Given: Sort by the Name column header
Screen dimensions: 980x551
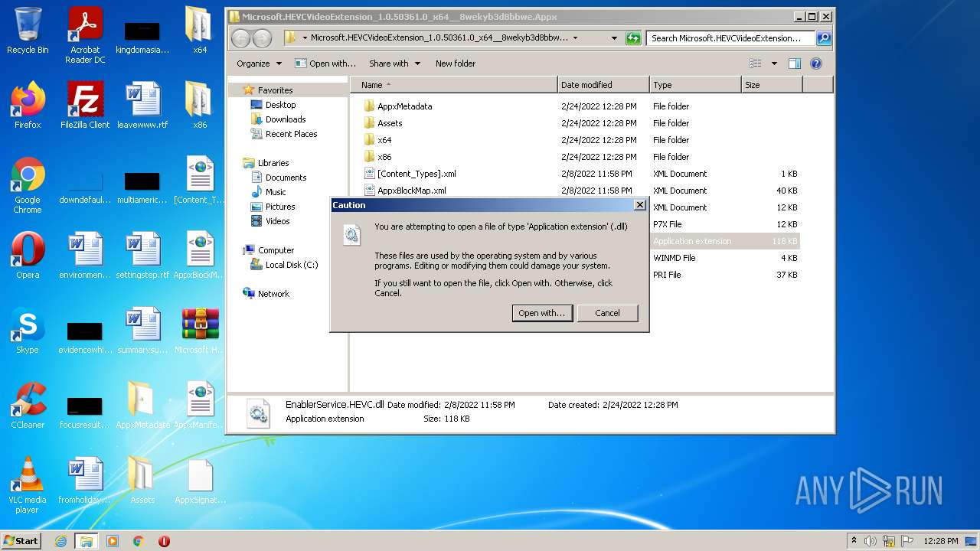Looking at the screenshot, I should 454,85.
